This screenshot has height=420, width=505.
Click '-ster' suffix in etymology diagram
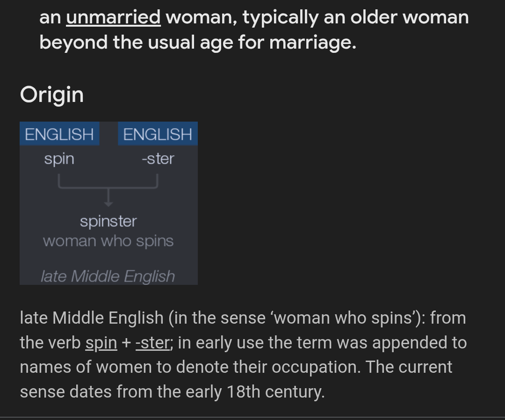point(158,159)
